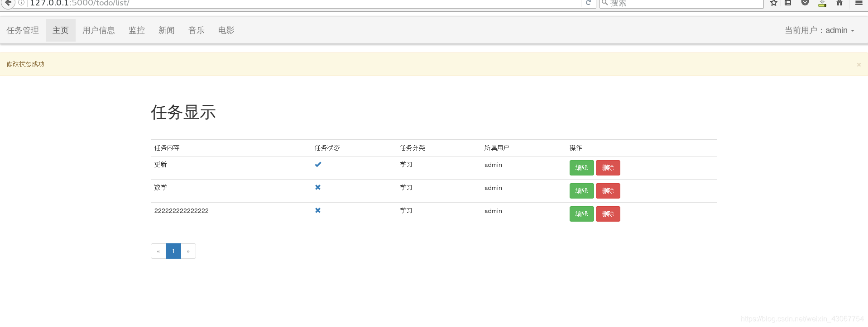This screenshot has height=327, width=868.
Task: Go to the 新闻 nav item
Action: 167,30
